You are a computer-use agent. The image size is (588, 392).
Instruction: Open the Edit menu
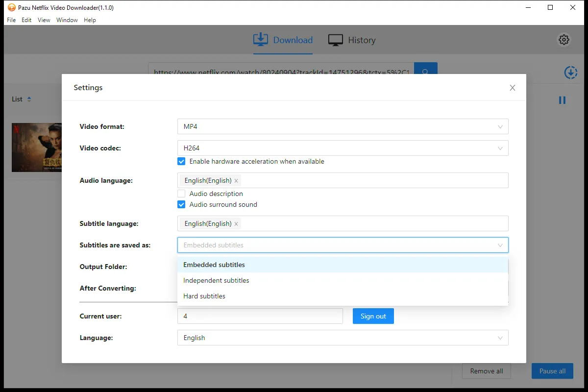(26, 20)
